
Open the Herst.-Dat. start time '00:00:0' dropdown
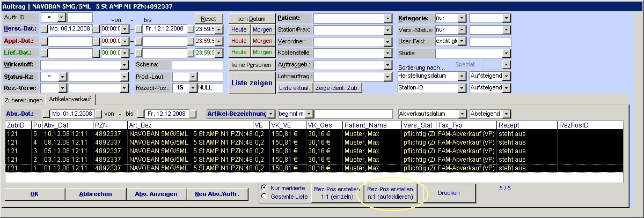(125, 29)
